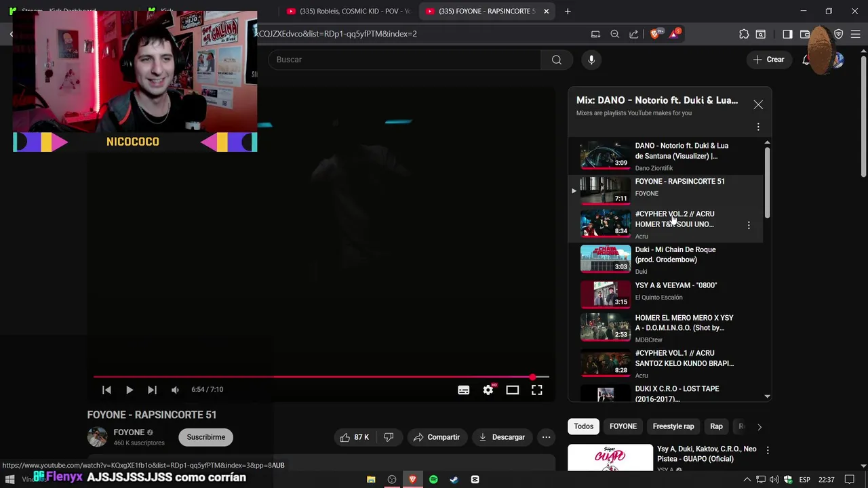Focus the Buscar search field
The height and width of the screenshot is (488, 868).
405,60
